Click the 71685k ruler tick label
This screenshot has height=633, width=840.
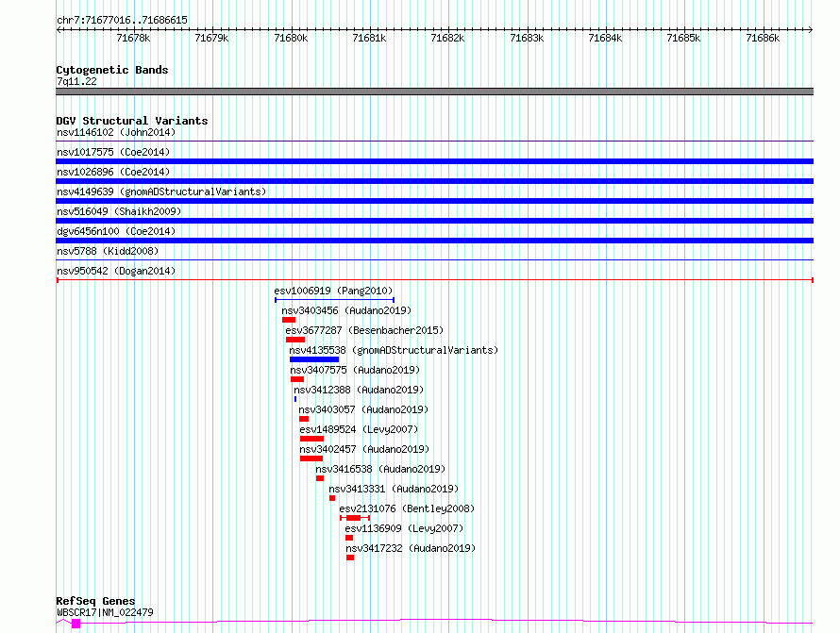click(683, 38)
